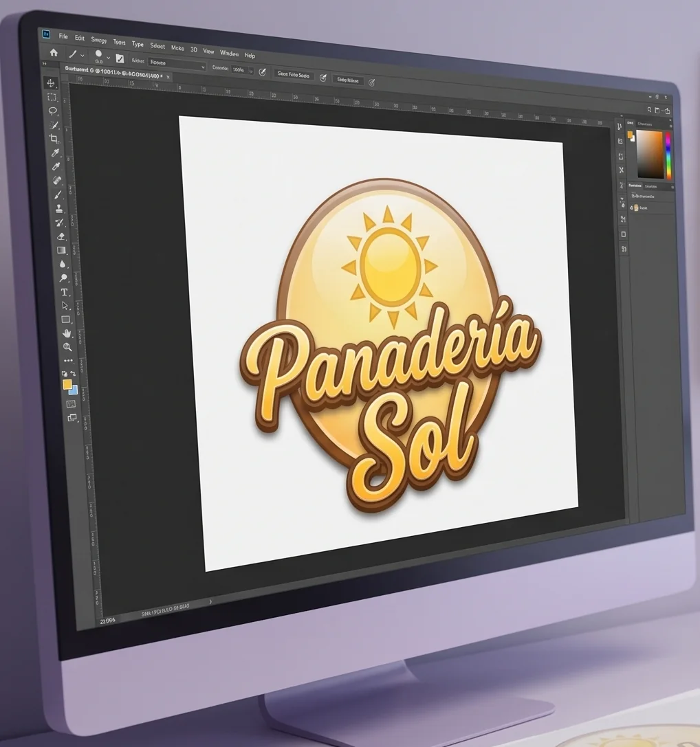Select the Brush tool in left toolbar

pos(58,195)
